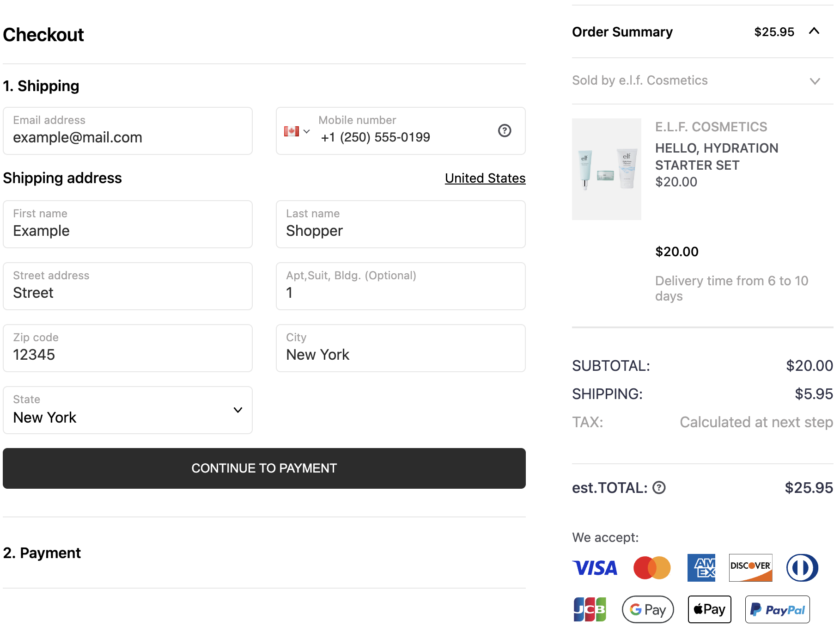Click the Google Pay logo
The height and width of the screenshot is (639, 840).
(x=648, y=609)
